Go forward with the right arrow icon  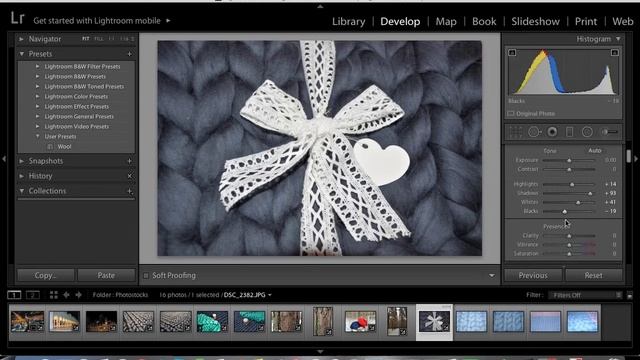point(78,295)
